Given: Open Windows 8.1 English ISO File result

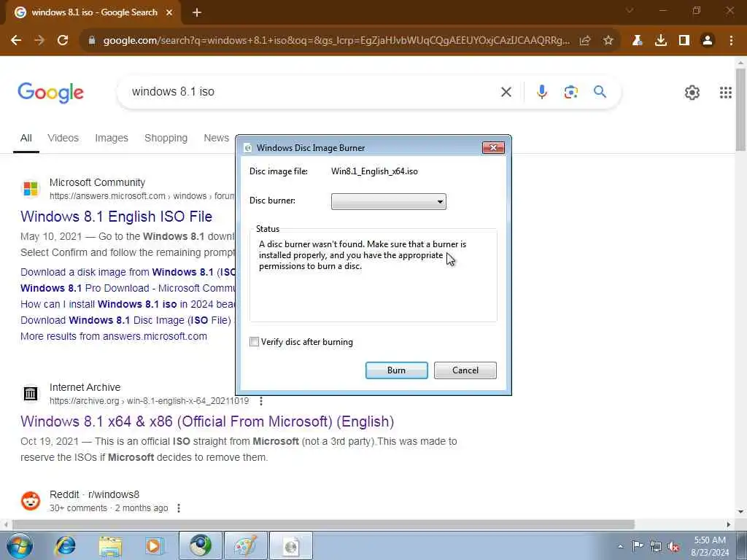Looking at the screenshot, I should point(116,217).
